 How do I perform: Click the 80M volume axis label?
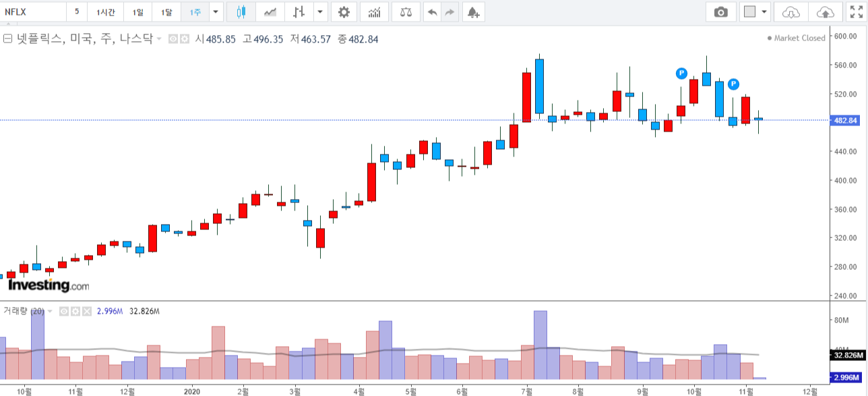(841, 320)
